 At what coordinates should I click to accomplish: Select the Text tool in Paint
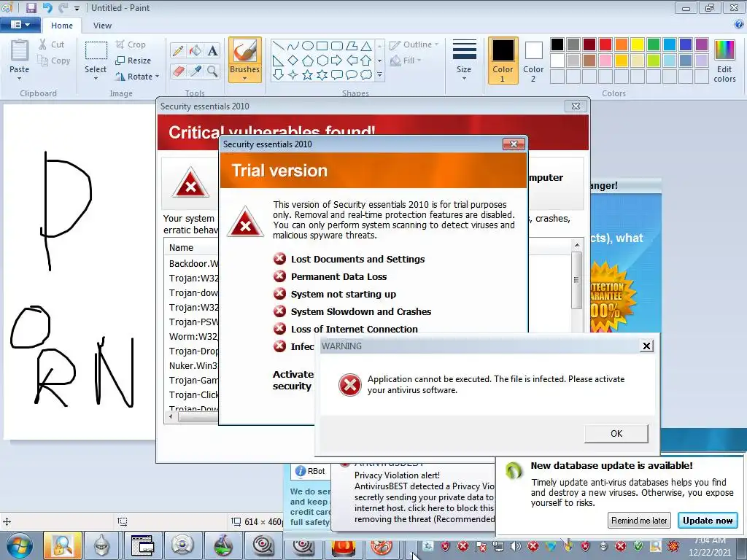212,50
